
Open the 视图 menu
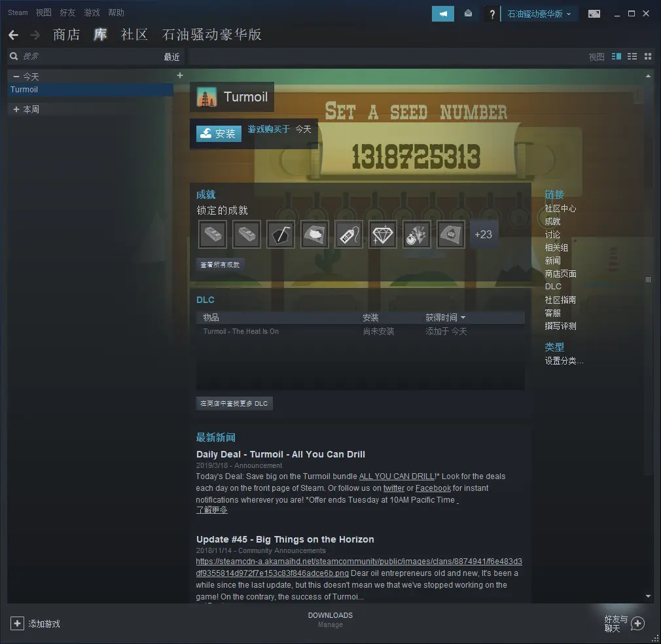pos(43,12)
